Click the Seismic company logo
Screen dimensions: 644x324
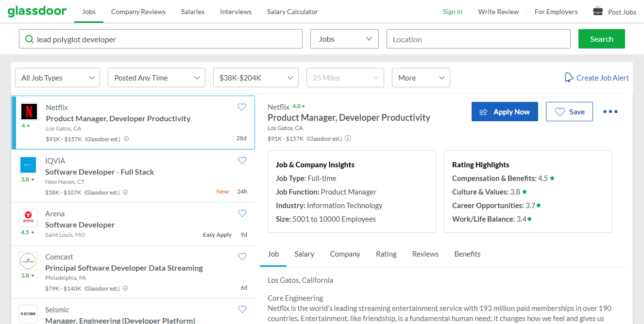click(x=28, y=313)
